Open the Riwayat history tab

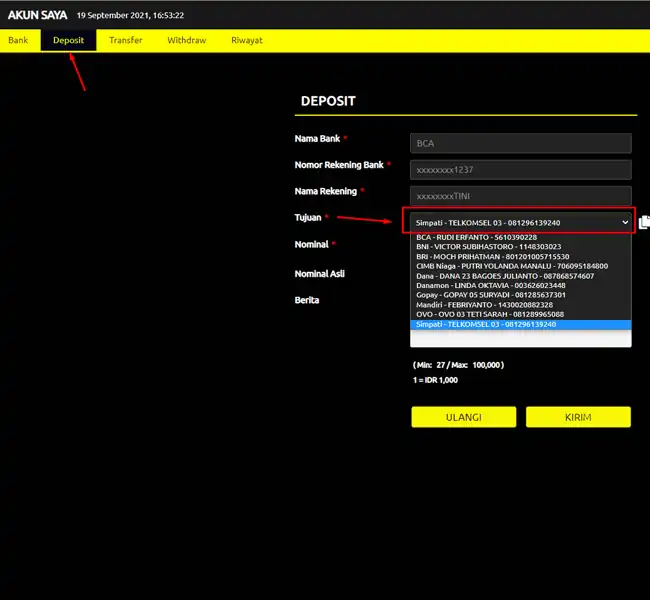click(x=247, y=40)
